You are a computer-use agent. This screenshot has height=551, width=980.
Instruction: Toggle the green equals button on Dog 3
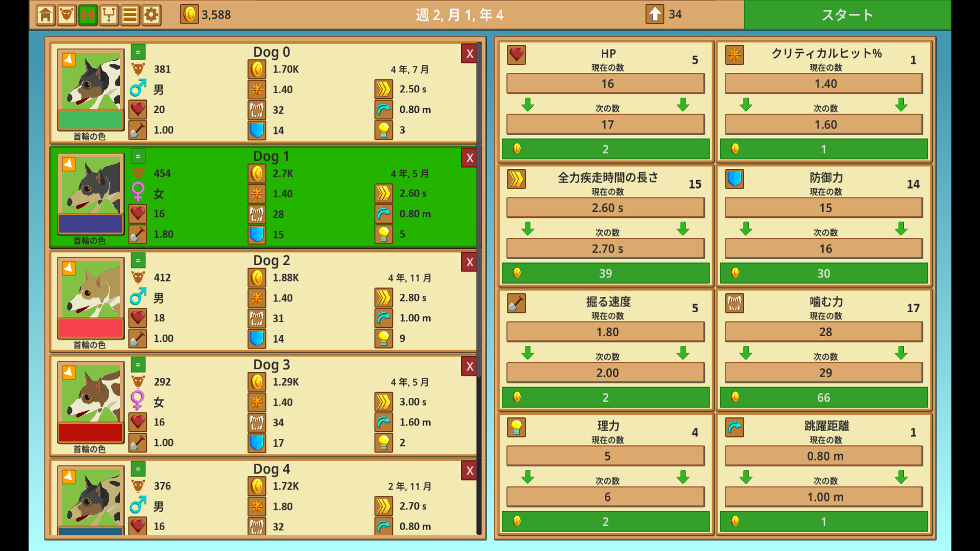(138, 365)
